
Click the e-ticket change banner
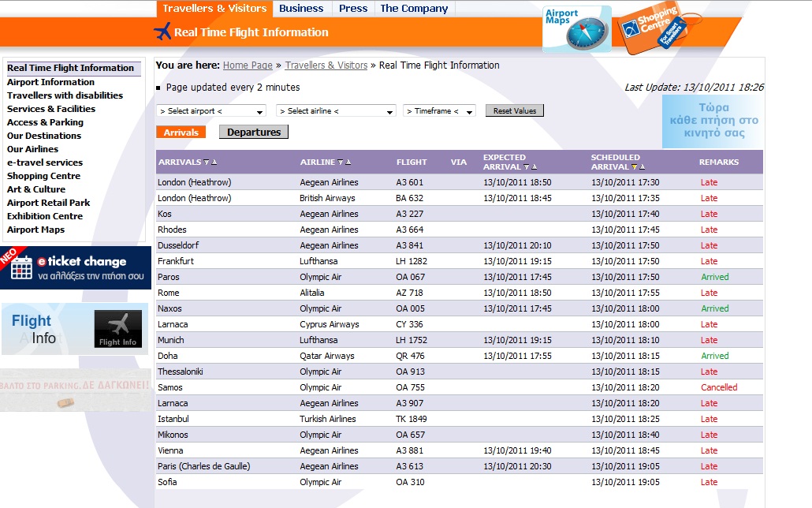coord(76,268)
